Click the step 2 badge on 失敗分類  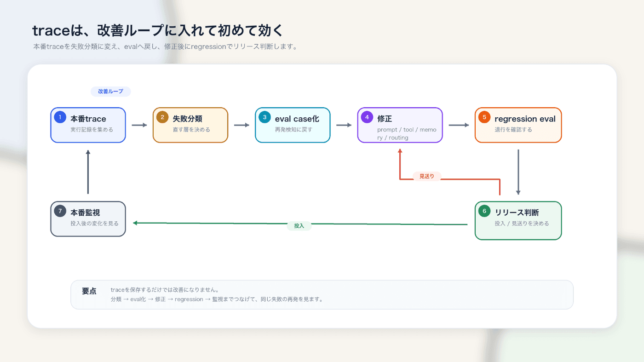(x=162, y=117)
